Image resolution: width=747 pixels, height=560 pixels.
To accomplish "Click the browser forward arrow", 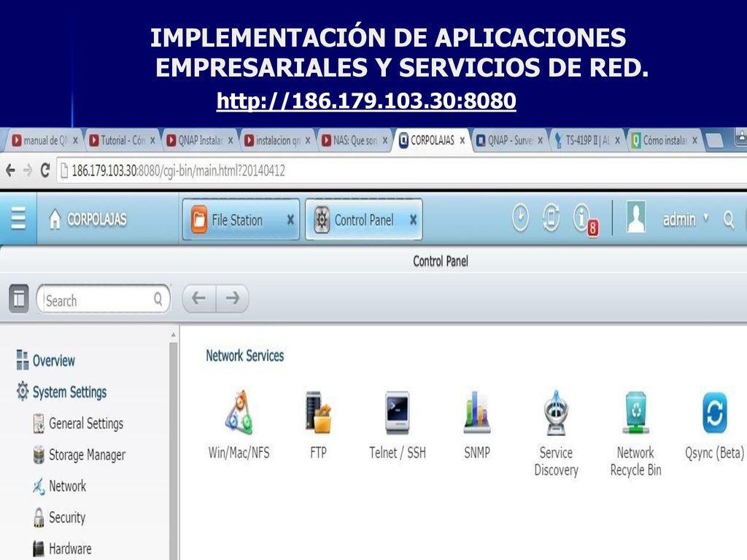I will coord(28,171).
